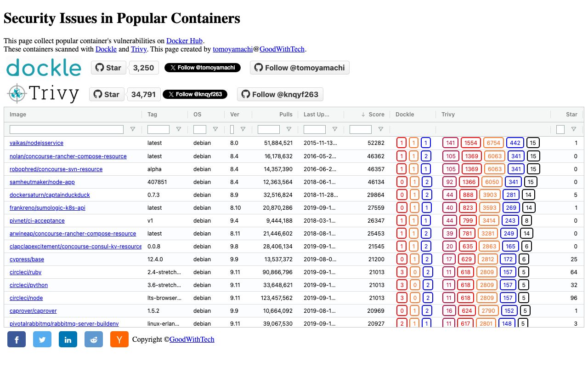Open the tomoyamachi author link

coord(232,49)
